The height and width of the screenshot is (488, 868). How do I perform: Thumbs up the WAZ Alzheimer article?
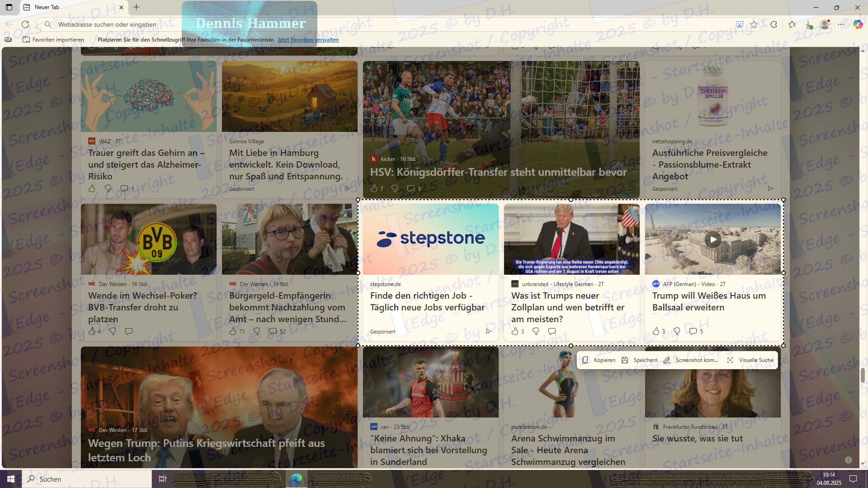pos(92,188)
